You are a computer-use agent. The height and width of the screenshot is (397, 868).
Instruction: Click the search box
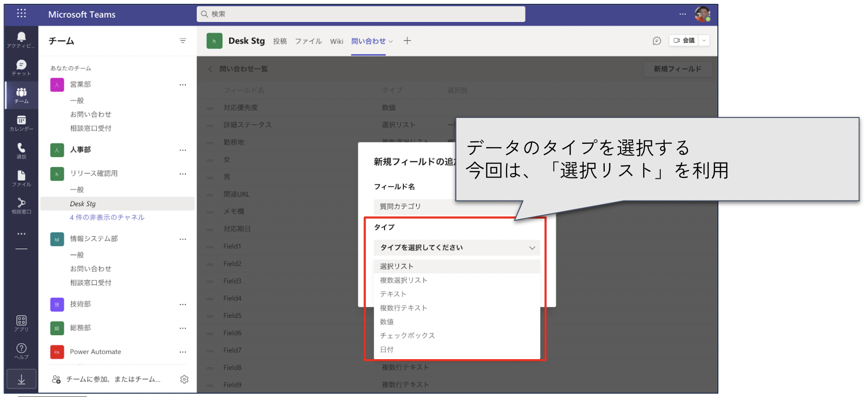point(361,14)
